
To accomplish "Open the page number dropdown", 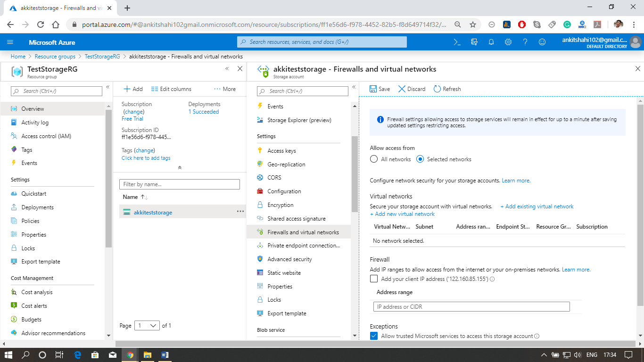I will click(147, 326).
